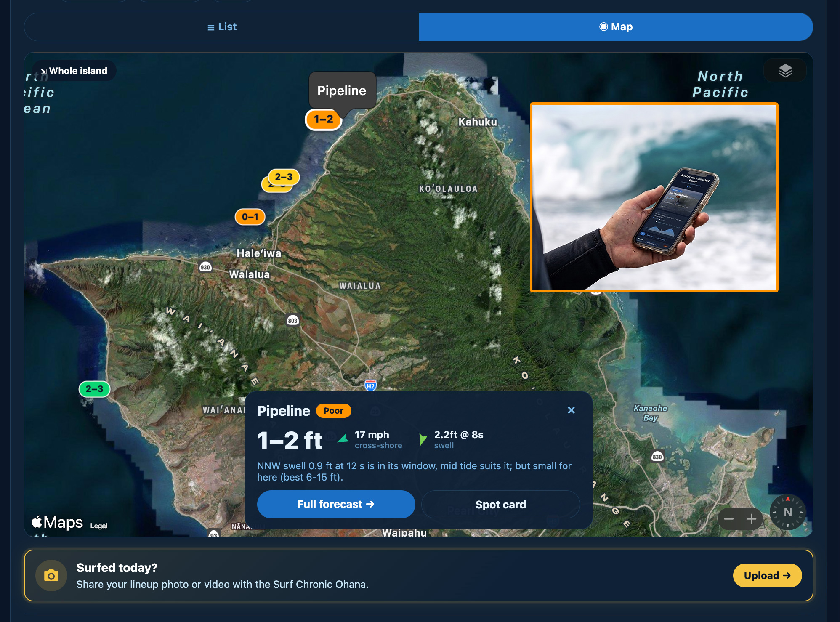
Task: Open the map layers icon
Action: (785, 71)
